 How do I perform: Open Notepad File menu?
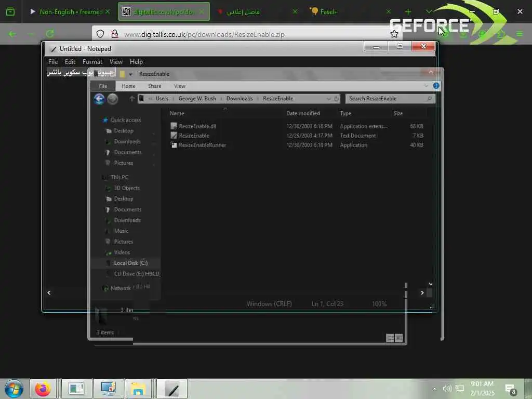(x=53, y=62)
